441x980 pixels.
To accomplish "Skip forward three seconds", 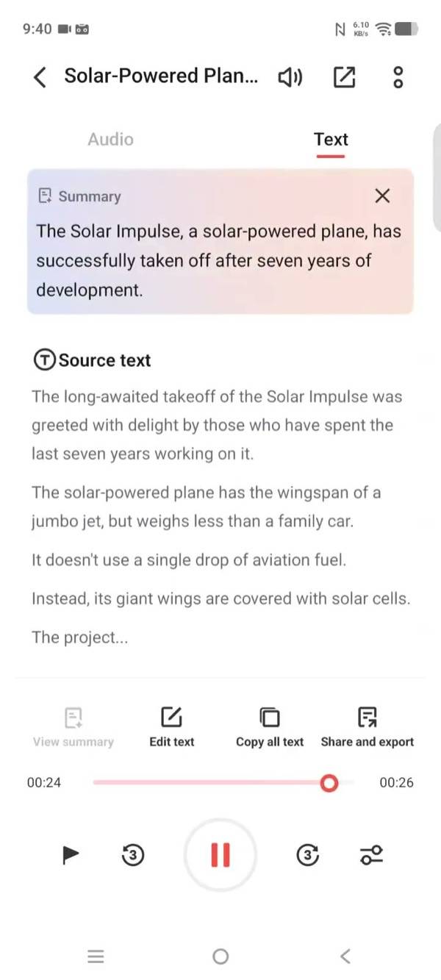I will tap(308, 854).
